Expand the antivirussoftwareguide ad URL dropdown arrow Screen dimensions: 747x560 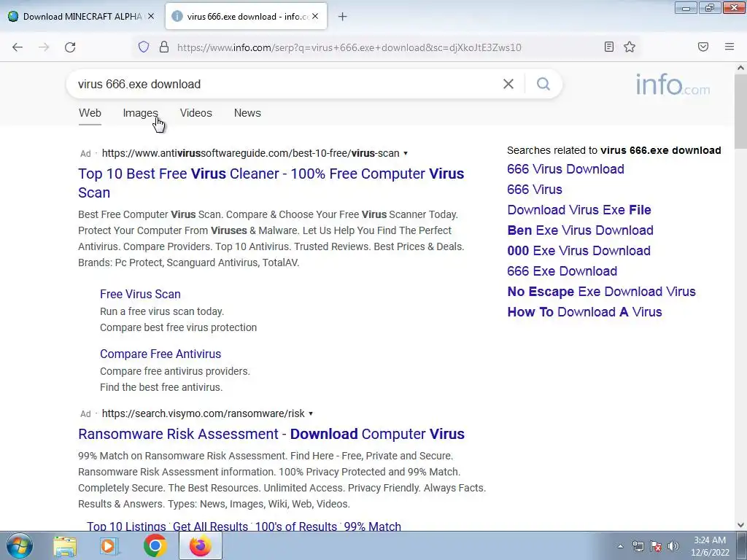(x=406, y=153)
